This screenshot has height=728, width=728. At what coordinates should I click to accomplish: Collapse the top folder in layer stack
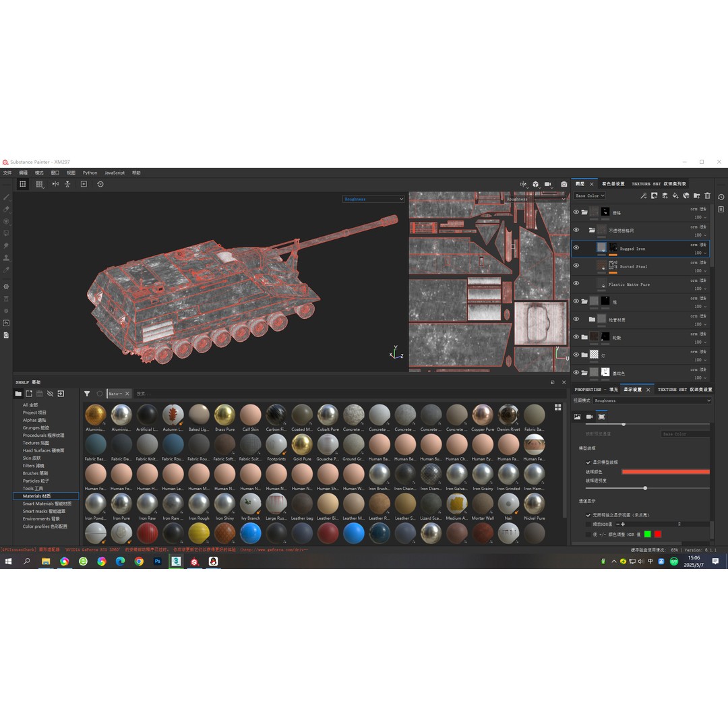(584, 212)
